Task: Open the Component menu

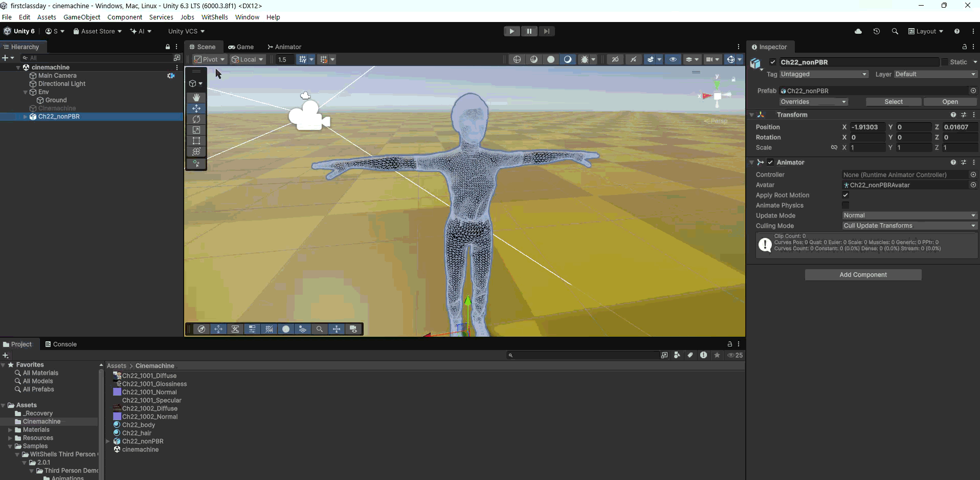Action: point(125,17)
